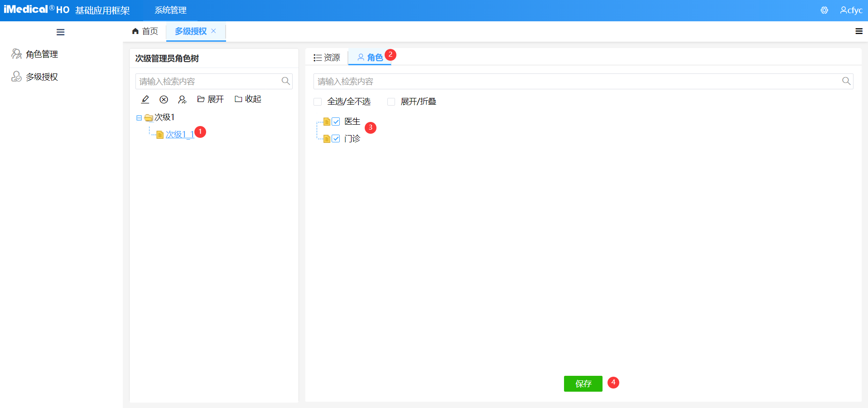The width and height of the screenshot is (868, 408).
Task: Click the settings gear icon in header
Action: click(x=824, y=10)
